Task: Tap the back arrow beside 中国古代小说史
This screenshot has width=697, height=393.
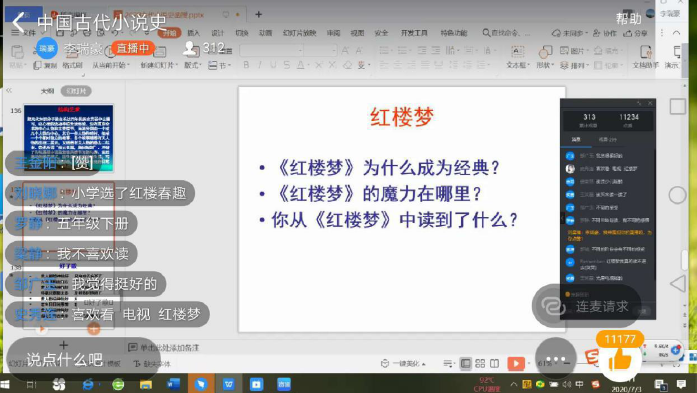Action: [x=19, y=23]
